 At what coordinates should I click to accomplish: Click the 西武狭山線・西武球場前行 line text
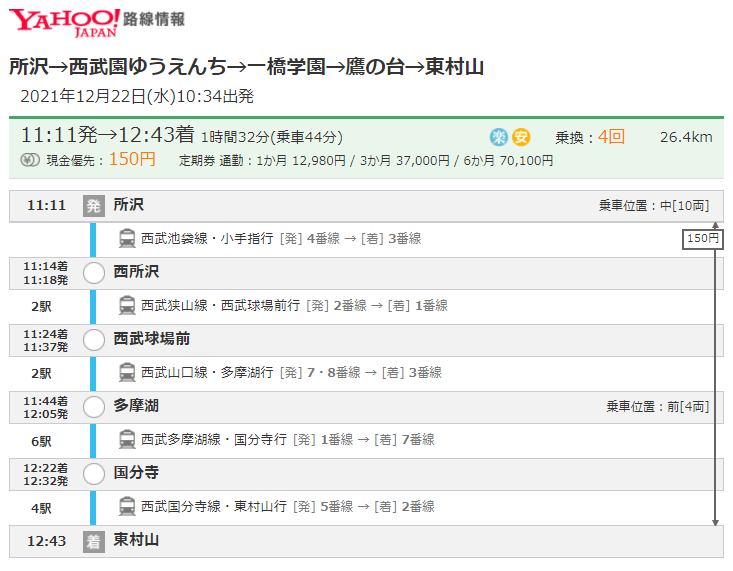221,305
